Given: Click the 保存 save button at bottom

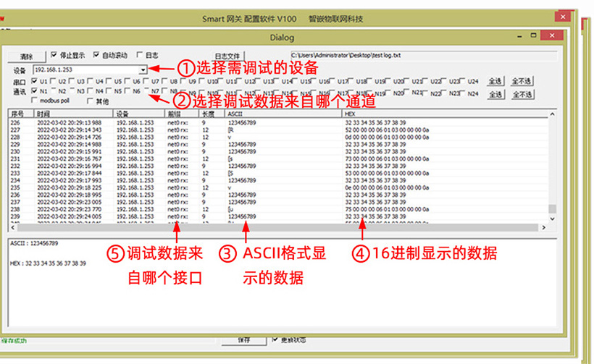Looking at the screenshot, I should (x=244, y=339).
